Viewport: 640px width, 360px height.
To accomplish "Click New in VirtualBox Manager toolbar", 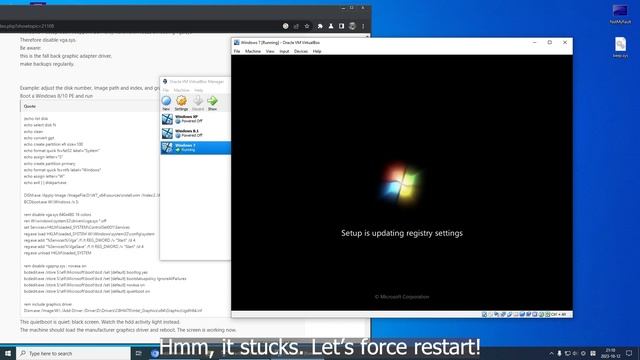I will point(166,103).
